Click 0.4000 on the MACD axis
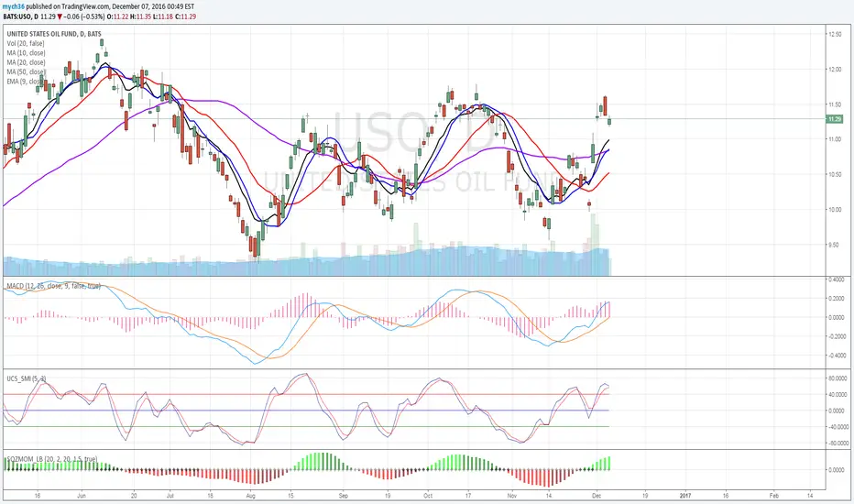 [x=836, y=279]
